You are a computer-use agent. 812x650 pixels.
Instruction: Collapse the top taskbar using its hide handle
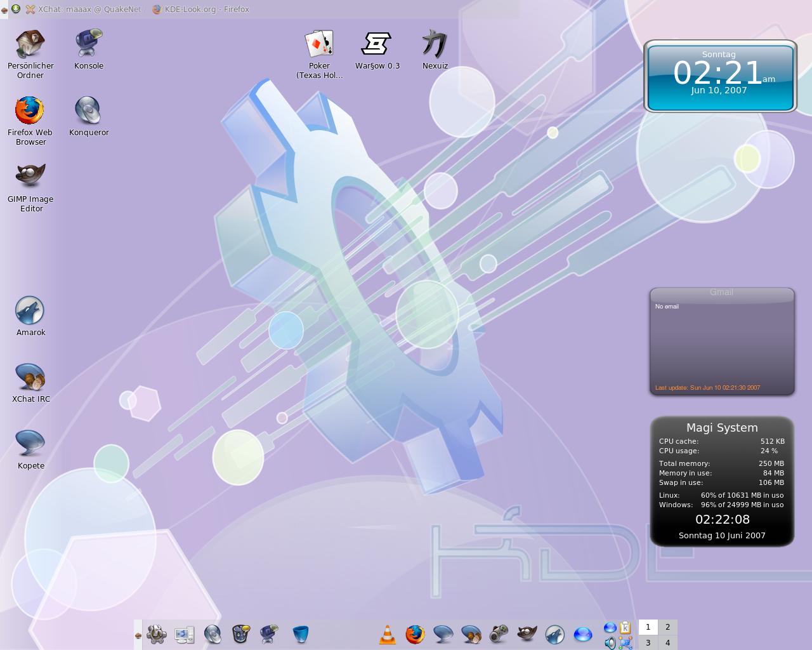click(4, 10)
